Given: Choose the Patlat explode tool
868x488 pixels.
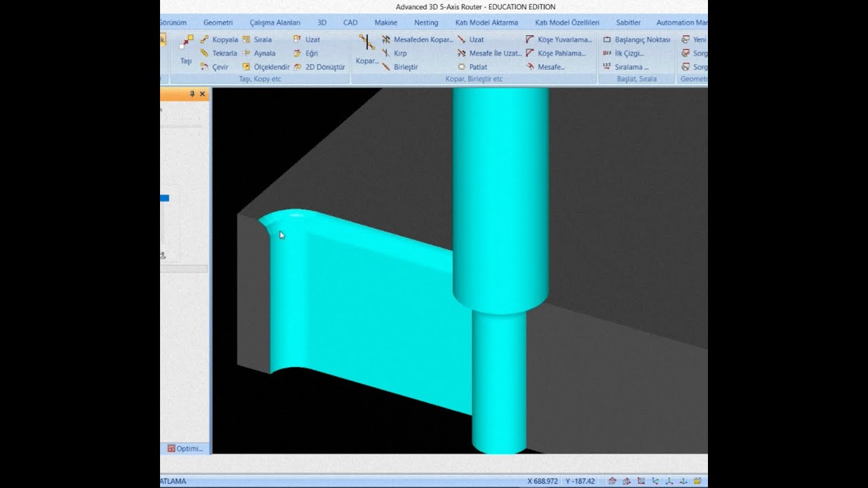Looking at the screenshot, I should click(x=472, y=67).
